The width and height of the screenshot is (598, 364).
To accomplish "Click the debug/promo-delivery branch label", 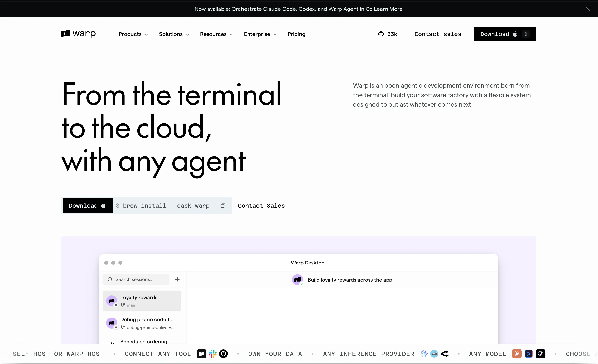I will (150, 327).
